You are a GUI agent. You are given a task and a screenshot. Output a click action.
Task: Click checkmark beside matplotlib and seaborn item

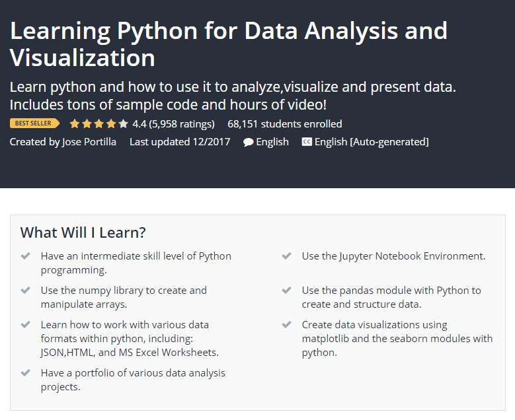(287, 325)
